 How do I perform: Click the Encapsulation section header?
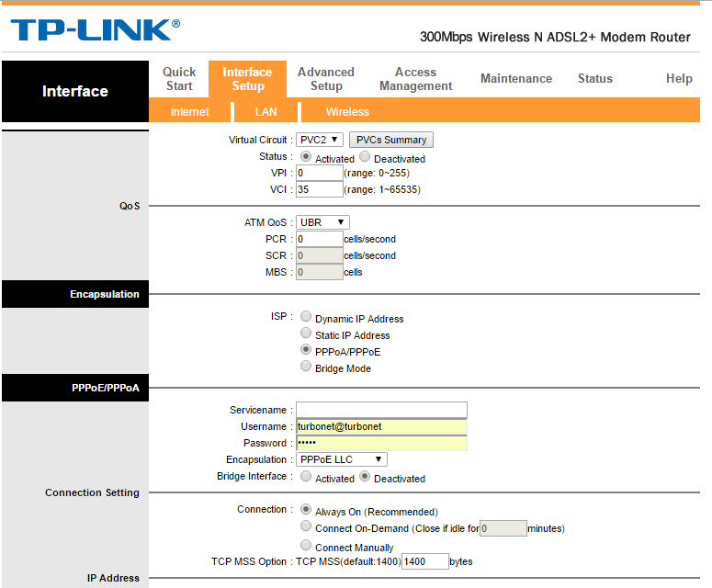pyautogui.click(x=75, y=294)
